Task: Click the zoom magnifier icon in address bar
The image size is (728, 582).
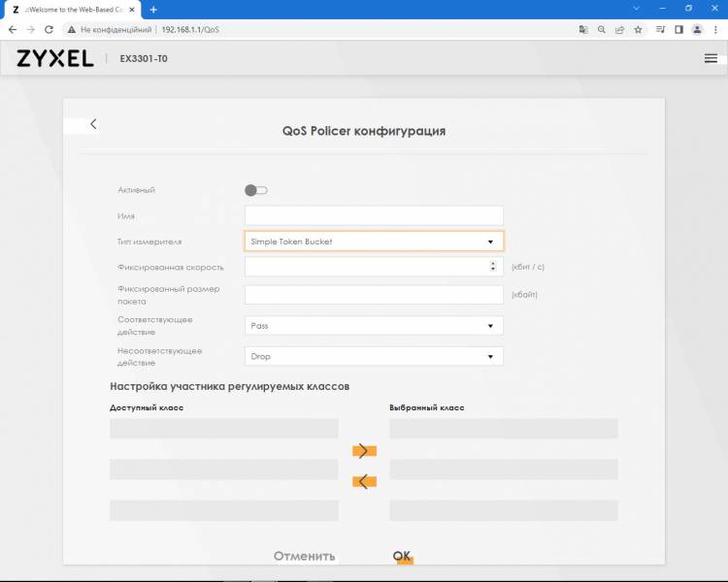Action: click(x=601, y=30)
